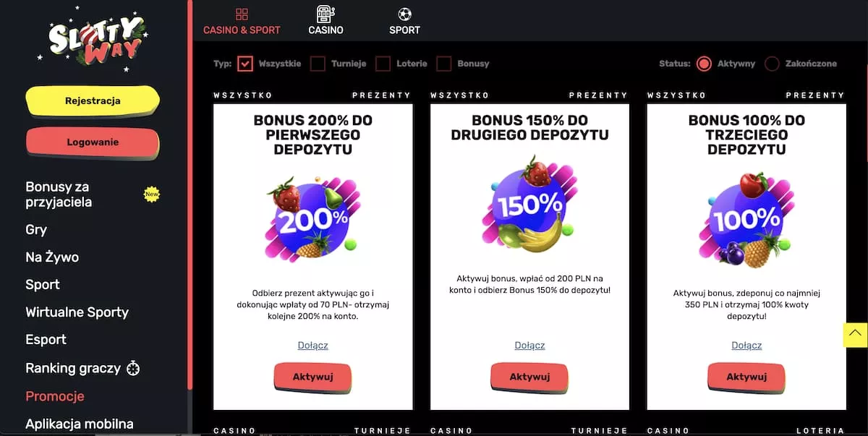Check the Loterie filter checkbox

coord(383,64)
